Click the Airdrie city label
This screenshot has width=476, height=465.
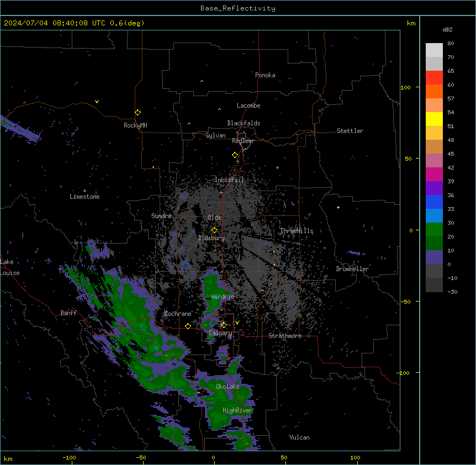pos(223,297)
